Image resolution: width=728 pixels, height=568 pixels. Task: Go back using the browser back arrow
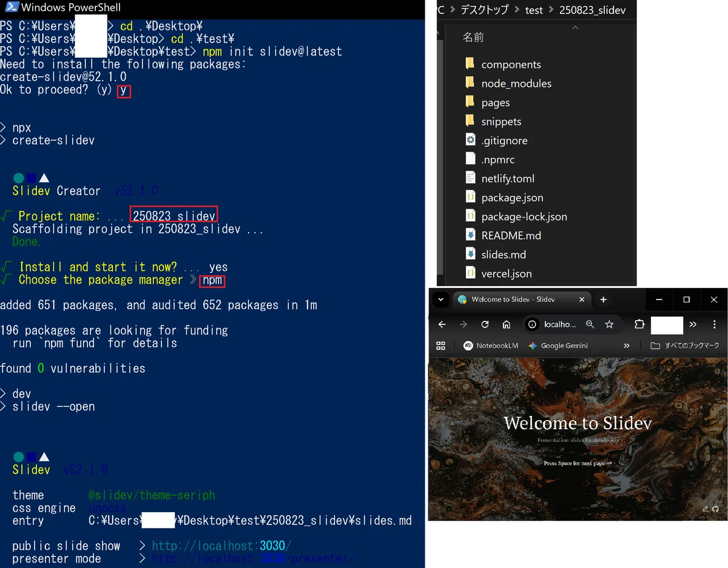pyautogui.click(x=442, y=325)
